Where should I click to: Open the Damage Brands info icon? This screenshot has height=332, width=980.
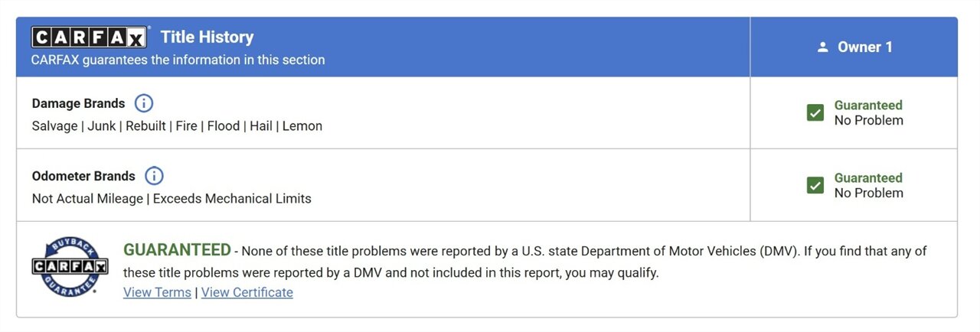pyautogui.click(x=144, y=103)
